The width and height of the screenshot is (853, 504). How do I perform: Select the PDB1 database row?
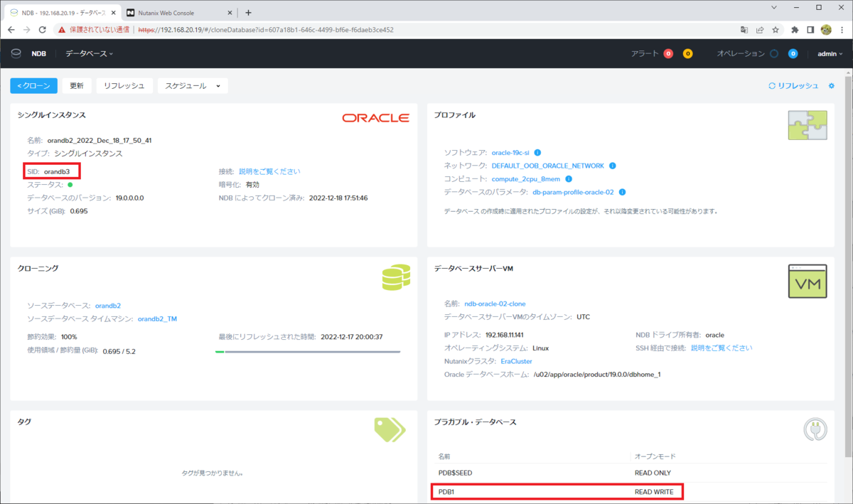[631, 491]
